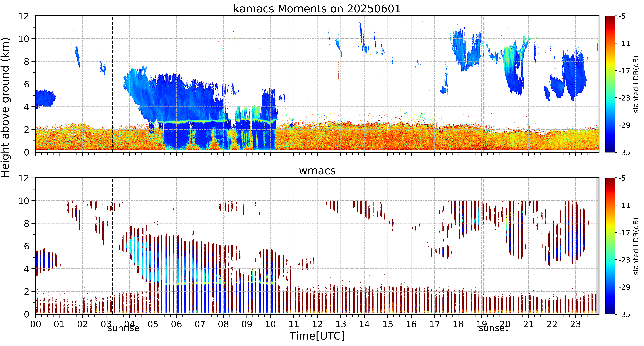Click the "14" time tick label

click(364, 324)
